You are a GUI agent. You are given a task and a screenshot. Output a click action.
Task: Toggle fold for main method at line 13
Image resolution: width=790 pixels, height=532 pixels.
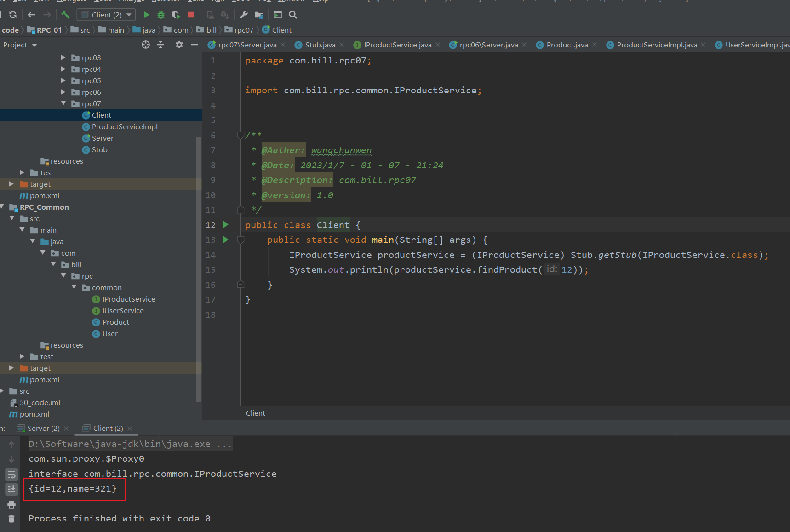pyautogui.click(x=240, y=240)
